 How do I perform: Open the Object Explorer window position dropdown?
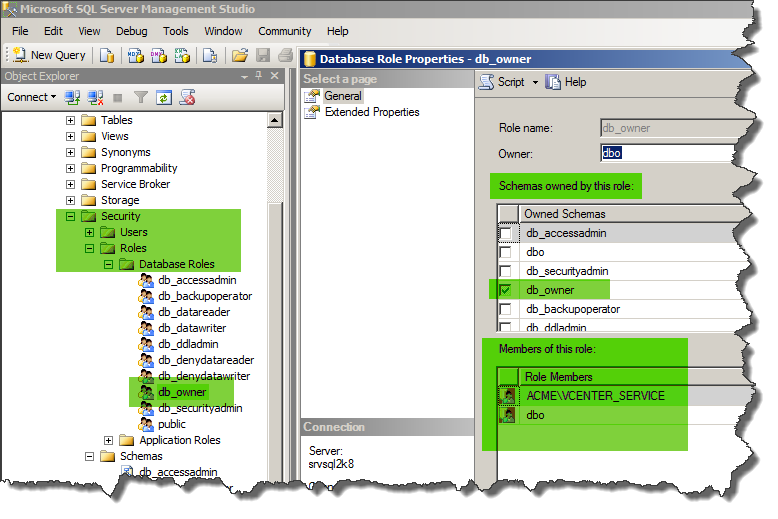point(244,77)
